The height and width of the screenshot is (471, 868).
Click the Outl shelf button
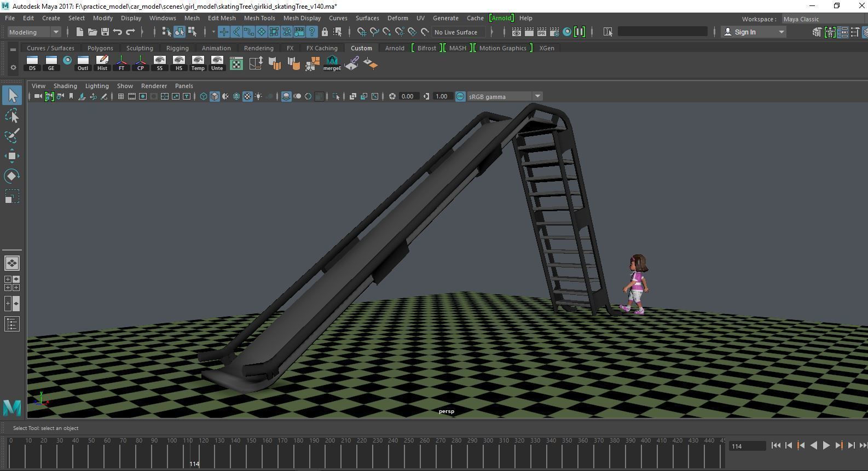point(83,63)
